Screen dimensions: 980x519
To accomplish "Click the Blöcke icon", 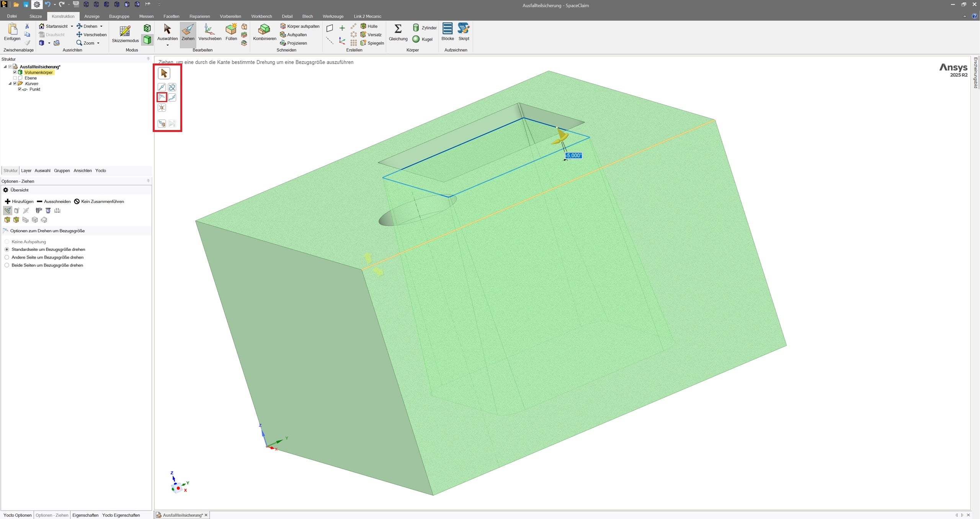I will point(447,29).
